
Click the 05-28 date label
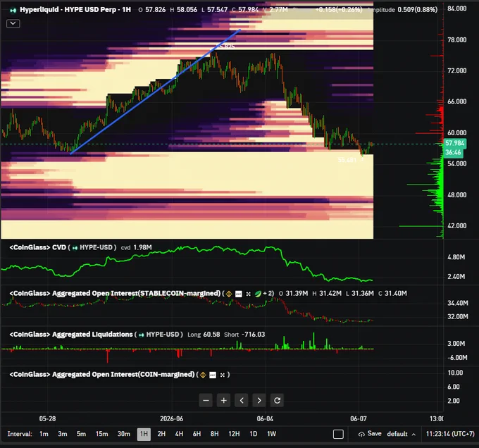point(47,418)
